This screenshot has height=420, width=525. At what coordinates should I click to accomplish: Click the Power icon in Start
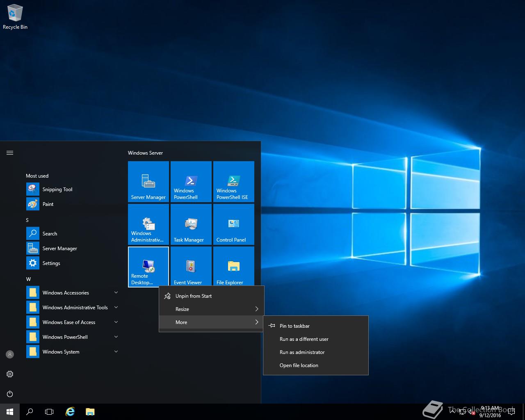[10, 394]
